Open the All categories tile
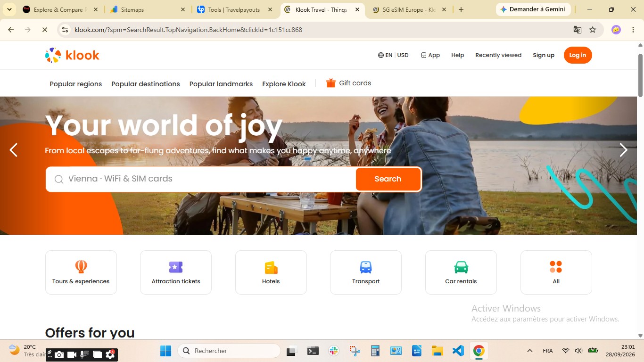This screenshot has height=362, width=644. pos(556,272)
